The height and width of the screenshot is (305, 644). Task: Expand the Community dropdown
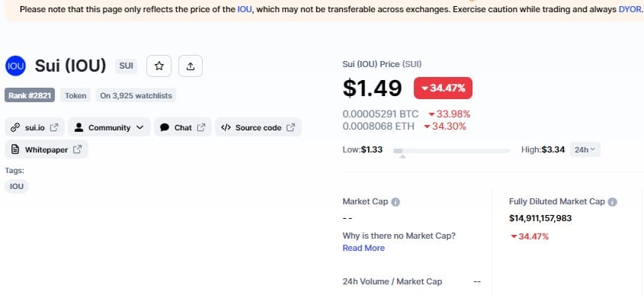(x=109, y=127)
